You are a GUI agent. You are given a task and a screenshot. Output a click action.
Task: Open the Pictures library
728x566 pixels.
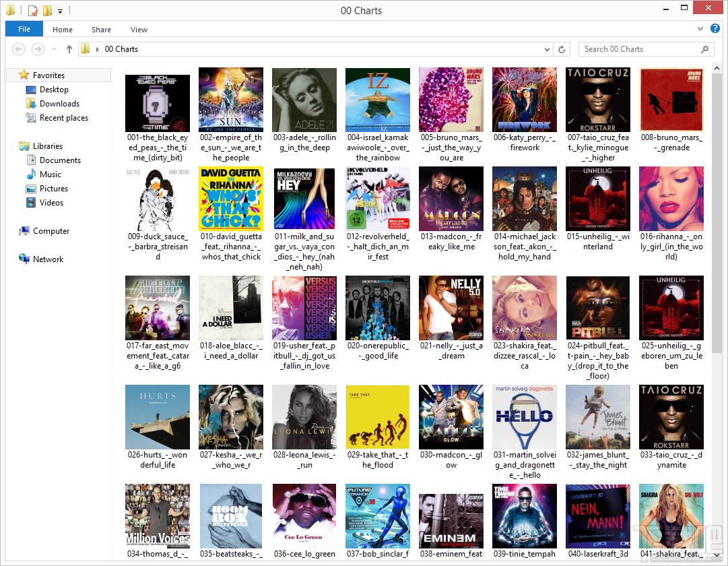[x=53, y=189]
